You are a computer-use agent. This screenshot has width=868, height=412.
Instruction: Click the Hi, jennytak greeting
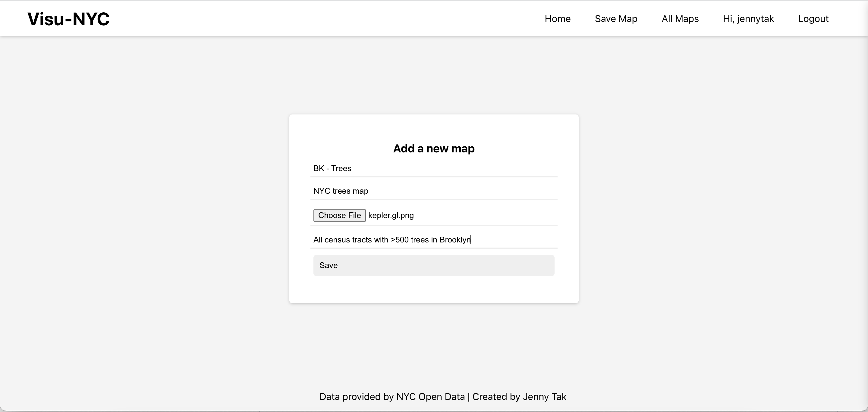point(748,19)
